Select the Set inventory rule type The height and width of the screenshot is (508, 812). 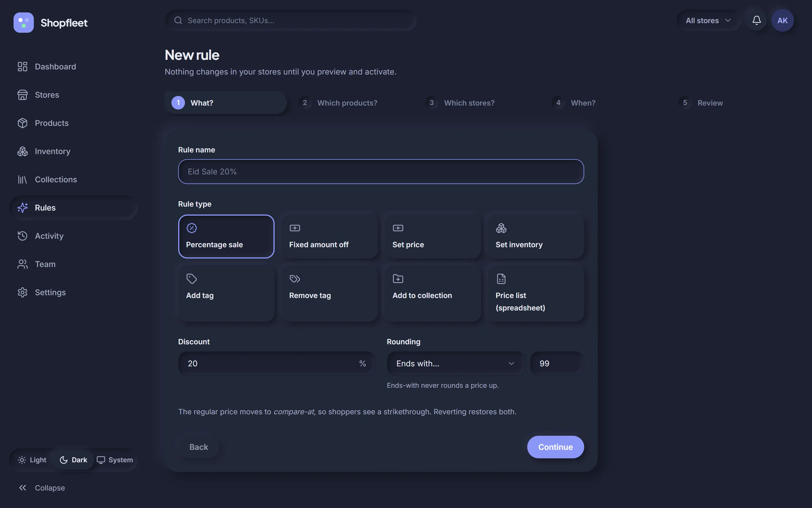[x=536, y=237]
